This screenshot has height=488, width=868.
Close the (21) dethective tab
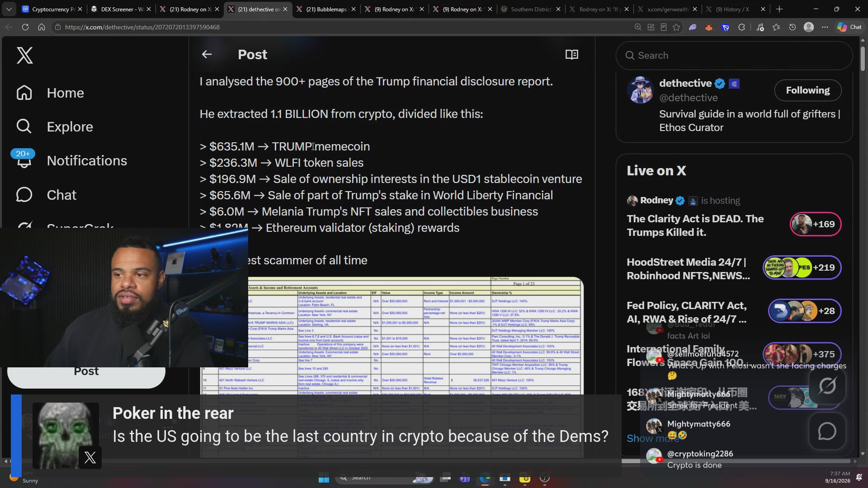[x=285, y=9]
